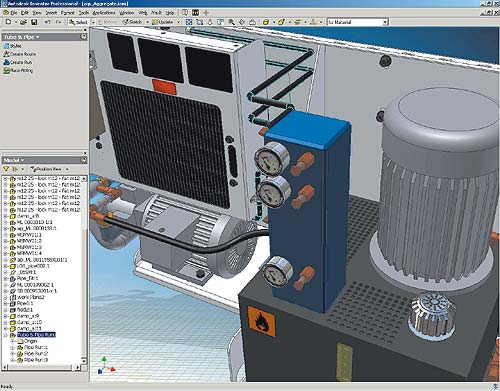Select Pipe Run:3 in model tree
500x391 pixels.
point(36,360)
